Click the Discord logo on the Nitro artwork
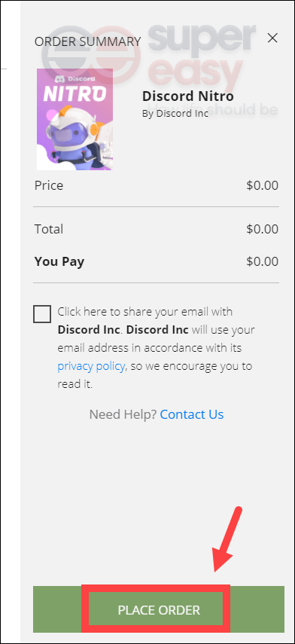 pos(75,78)
